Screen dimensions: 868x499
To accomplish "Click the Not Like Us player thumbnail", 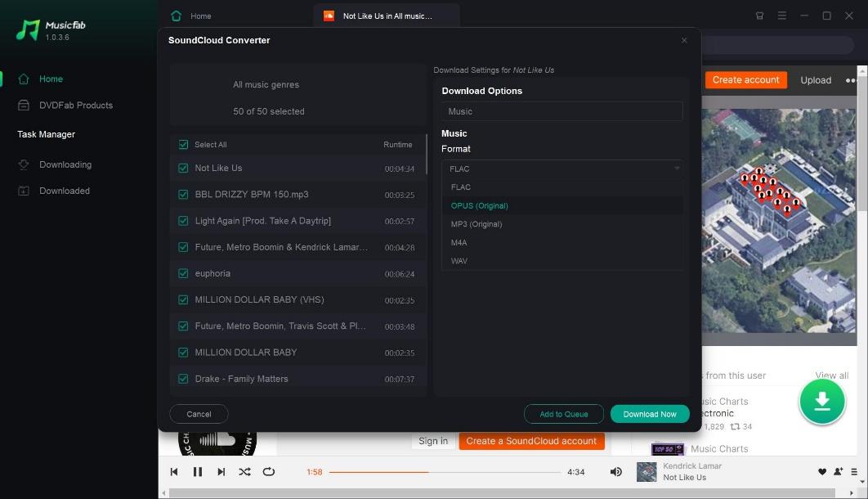I will (x=647, y=472).
